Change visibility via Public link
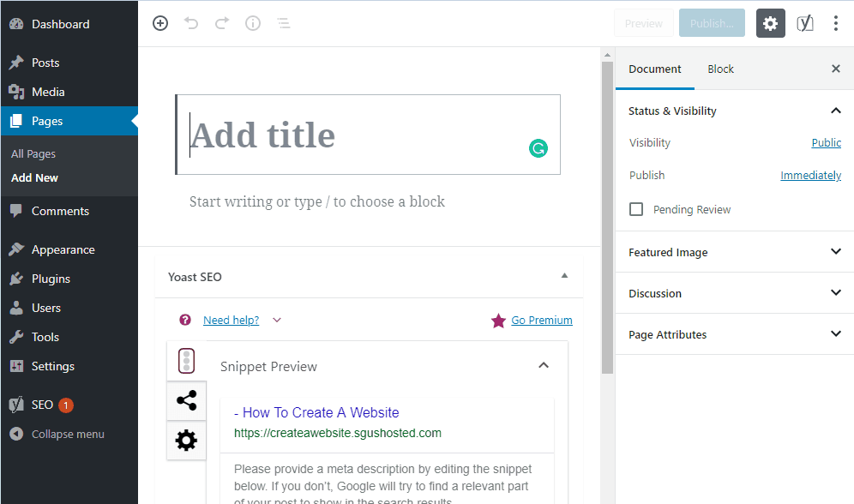This screenshot has height=504, width=854. pyautogui.click(x=827, y=142)
